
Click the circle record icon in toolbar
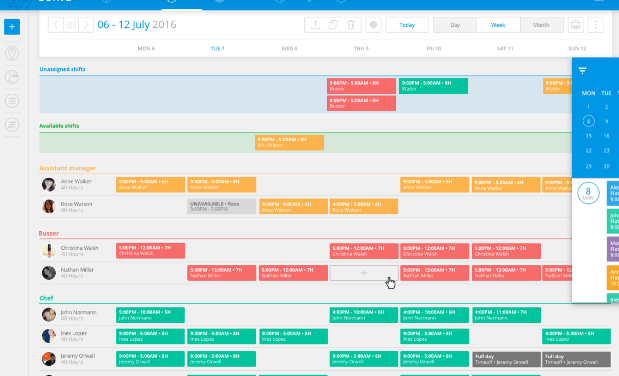[373, 25]
